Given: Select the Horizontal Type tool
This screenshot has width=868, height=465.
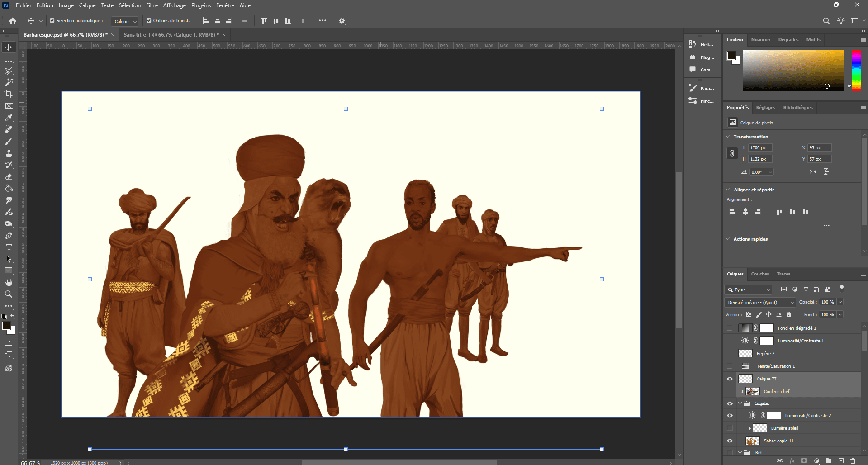Looking at the screenshot, I should click(x=9, y=247).
